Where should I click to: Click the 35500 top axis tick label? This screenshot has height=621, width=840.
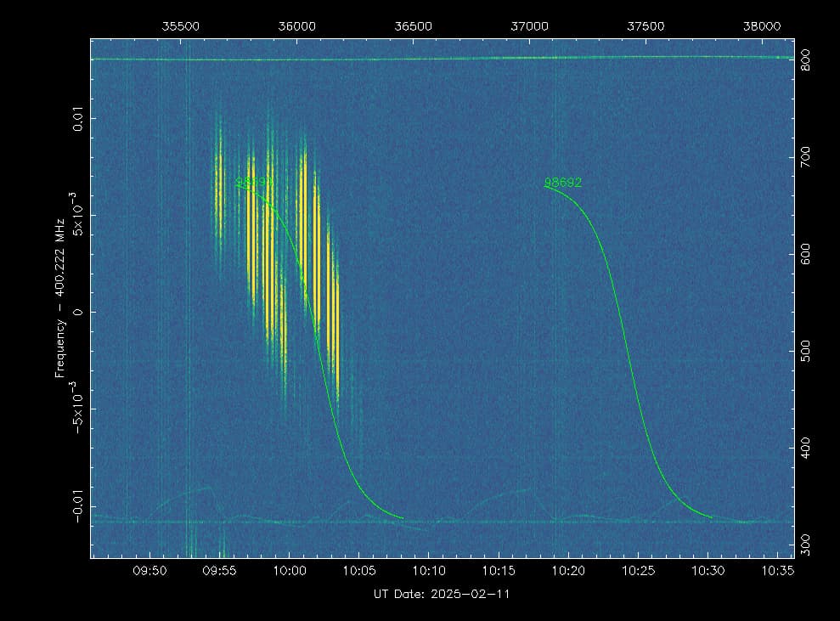pos(181,26)
